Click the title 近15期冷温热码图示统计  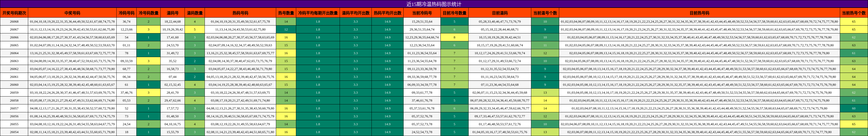(x=434, y=4)
